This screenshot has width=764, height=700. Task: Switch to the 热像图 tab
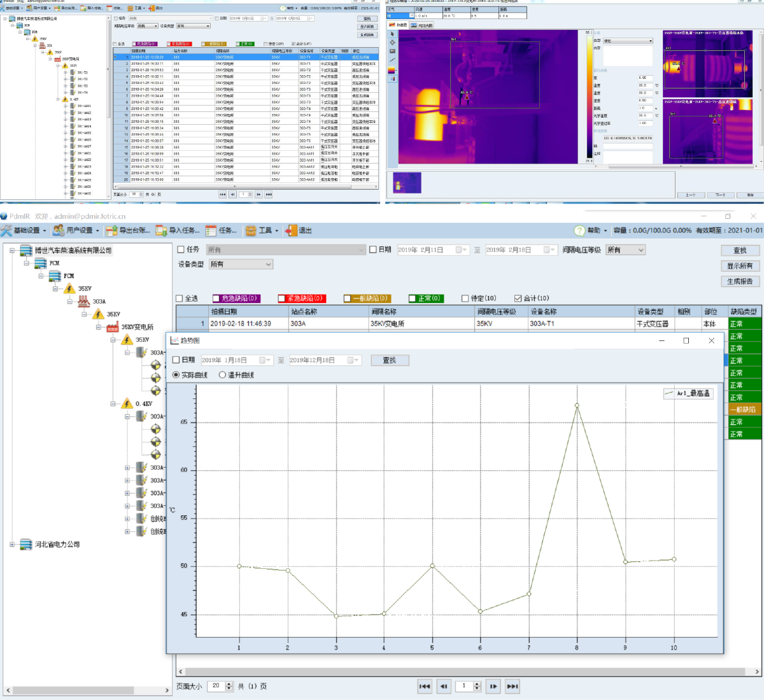click(x=398, y=25)
